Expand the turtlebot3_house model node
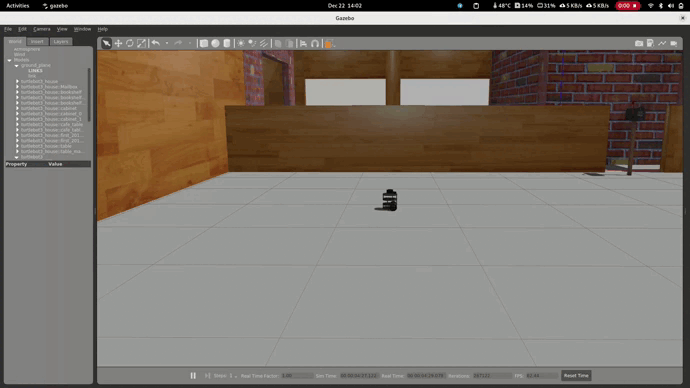Screen dimensions: 690x388 (17, 81)
